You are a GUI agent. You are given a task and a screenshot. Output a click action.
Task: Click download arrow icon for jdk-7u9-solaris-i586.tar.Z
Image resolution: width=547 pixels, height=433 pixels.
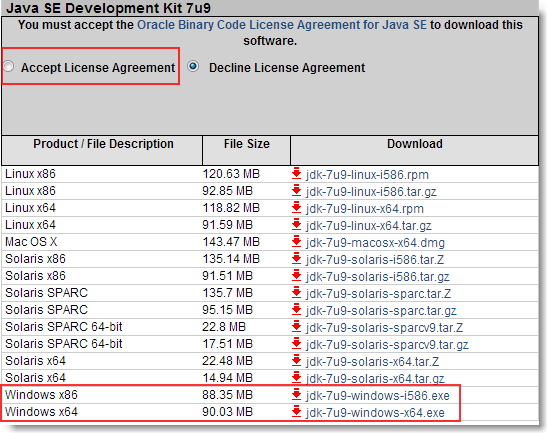[x=296, y=259]
